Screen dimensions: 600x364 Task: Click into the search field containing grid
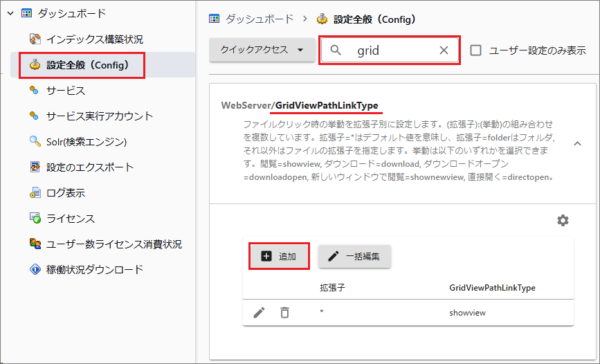(391, 51)
